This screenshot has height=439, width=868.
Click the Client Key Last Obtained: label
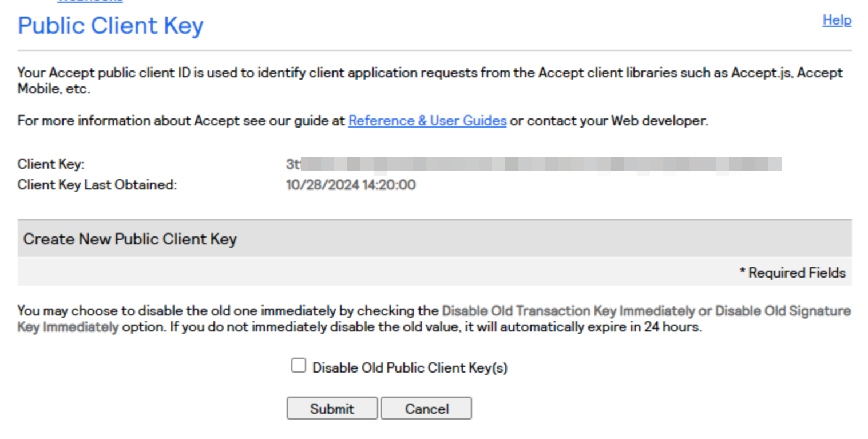pos(97,185)
